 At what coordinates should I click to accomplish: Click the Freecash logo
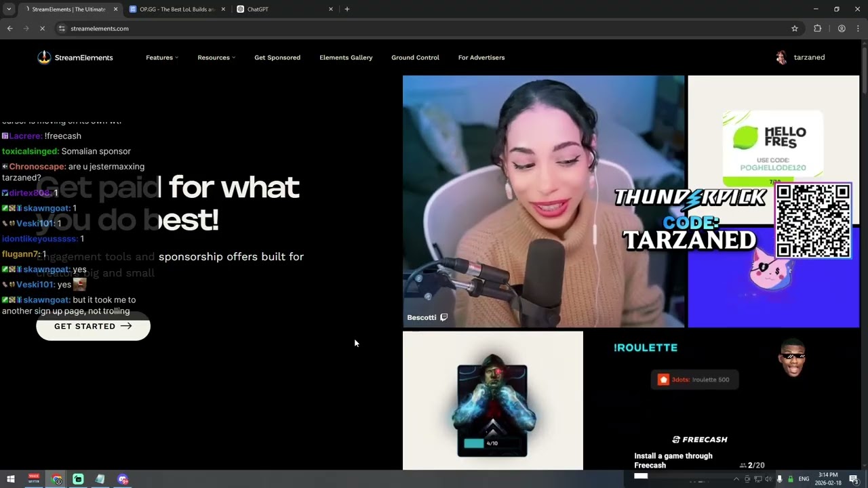point(700,439)
